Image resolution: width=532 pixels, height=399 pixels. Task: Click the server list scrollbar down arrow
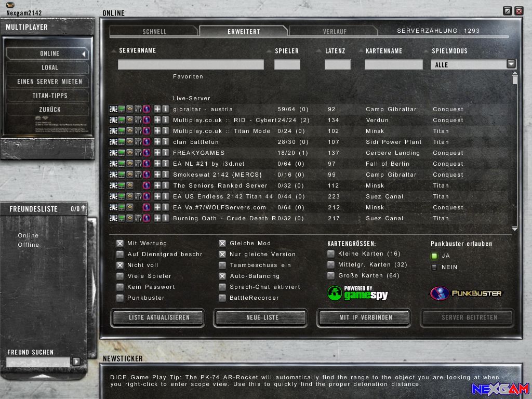pyautogui.click(x=515, y=229)
